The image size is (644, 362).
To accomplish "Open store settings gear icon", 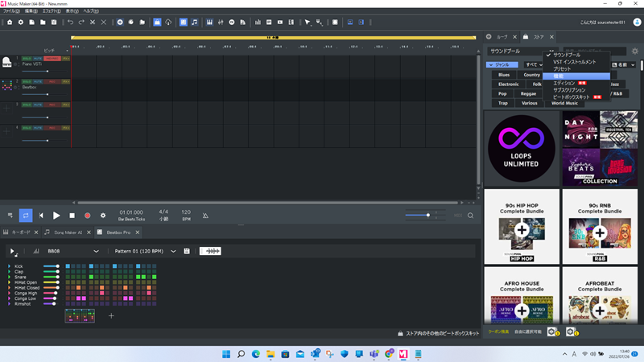I will tap(634, 51).
